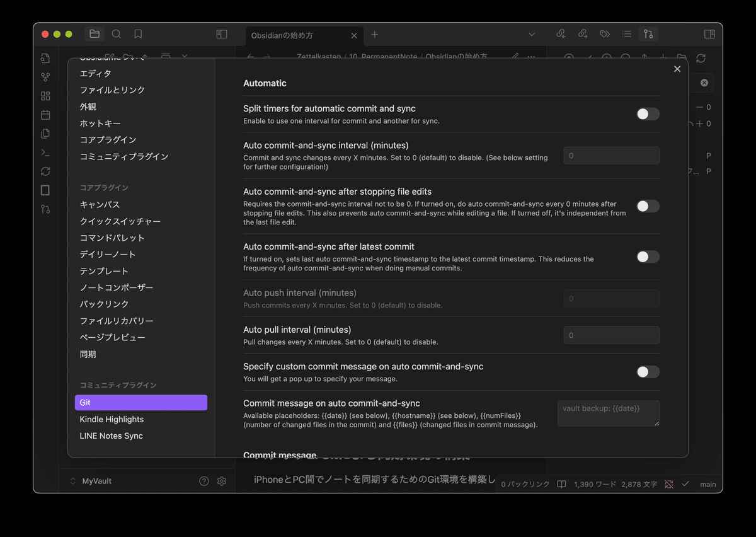
Task: Open the command palette ribbon icon
Action: tap(45, 153)
